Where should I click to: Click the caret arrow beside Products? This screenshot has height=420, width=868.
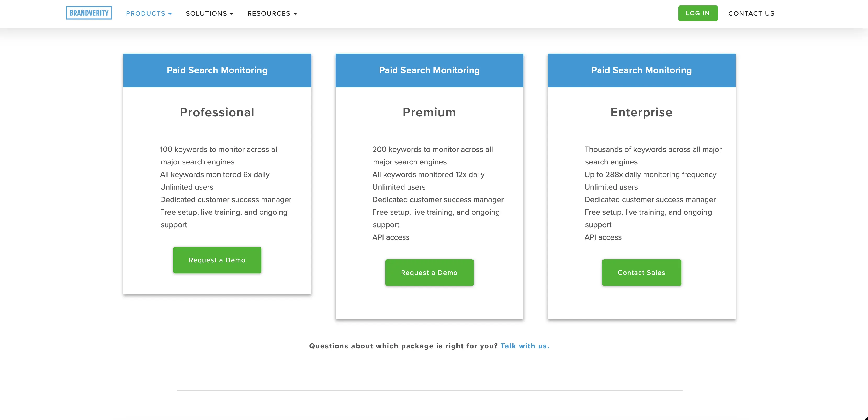coord(170,14)
